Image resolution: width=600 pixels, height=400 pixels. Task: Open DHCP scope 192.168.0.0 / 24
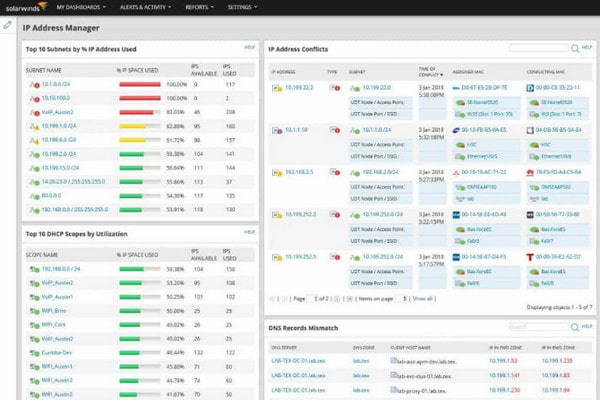point(61,269)
